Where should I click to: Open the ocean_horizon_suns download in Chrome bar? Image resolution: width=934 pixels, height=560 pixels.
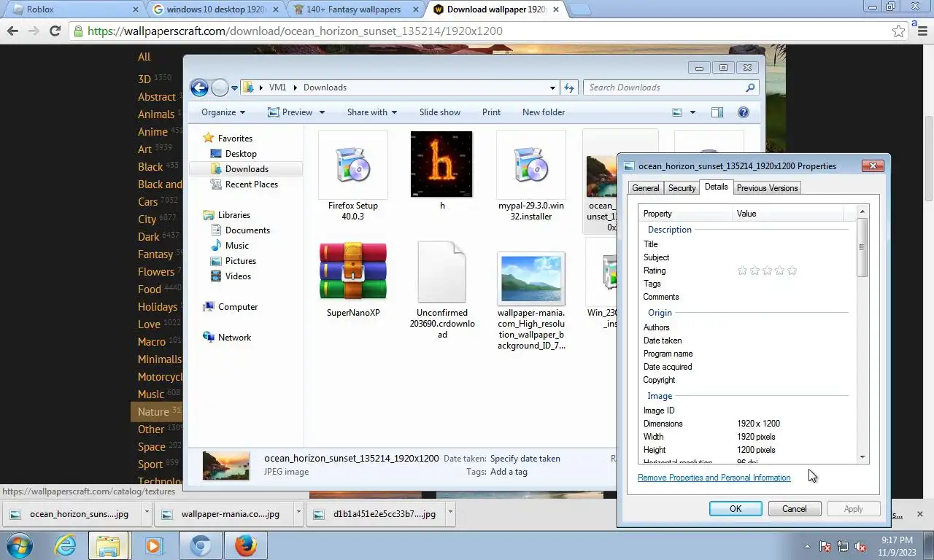tap(72, 513)
